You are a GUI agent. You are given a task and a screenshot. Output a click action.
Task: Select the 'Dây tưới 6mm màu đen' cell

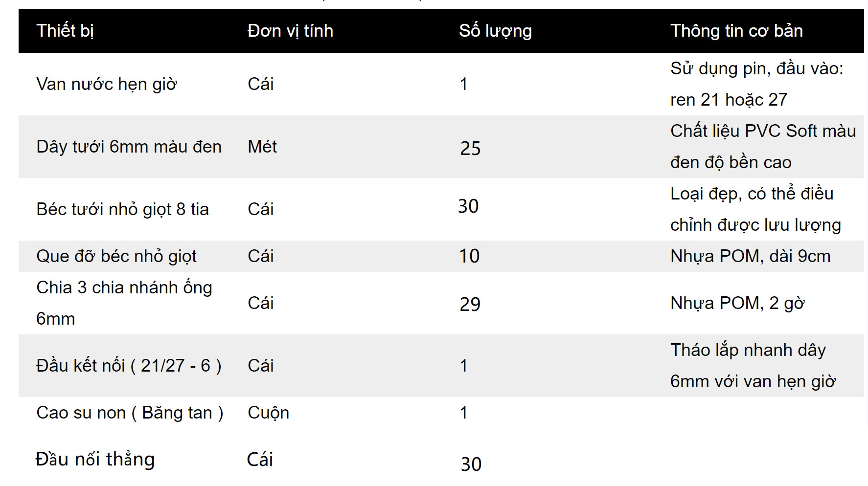129,147
